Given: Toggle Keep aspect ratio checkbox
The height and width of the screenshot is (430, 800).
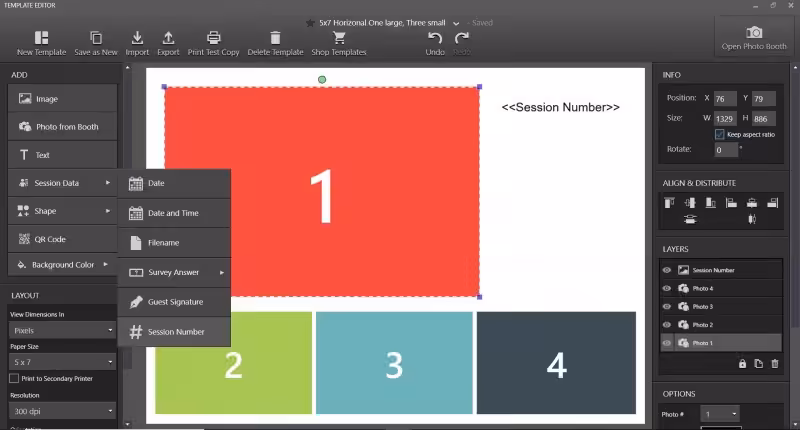Looking at the screenshot, I should click(720, 134).
